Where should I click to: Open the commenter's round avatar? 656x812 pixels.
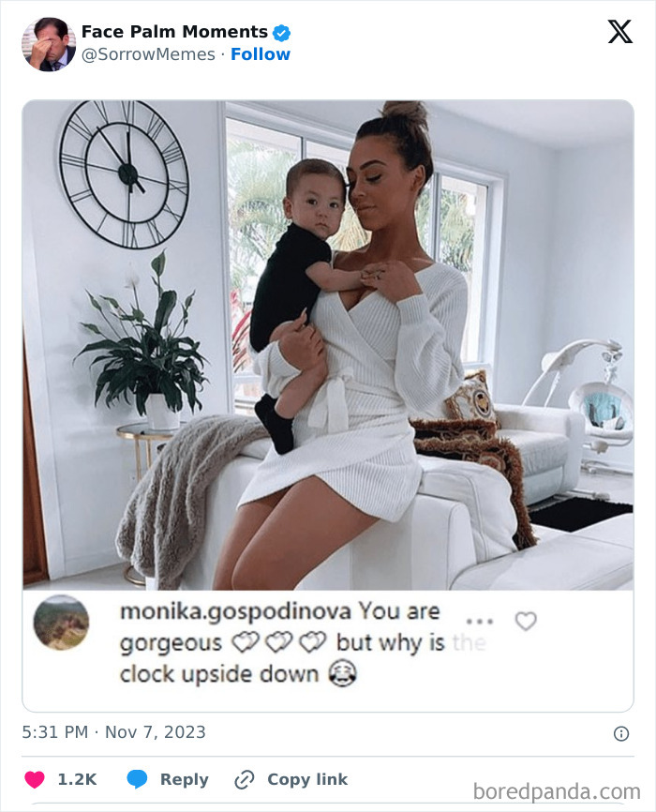[61, 623]
